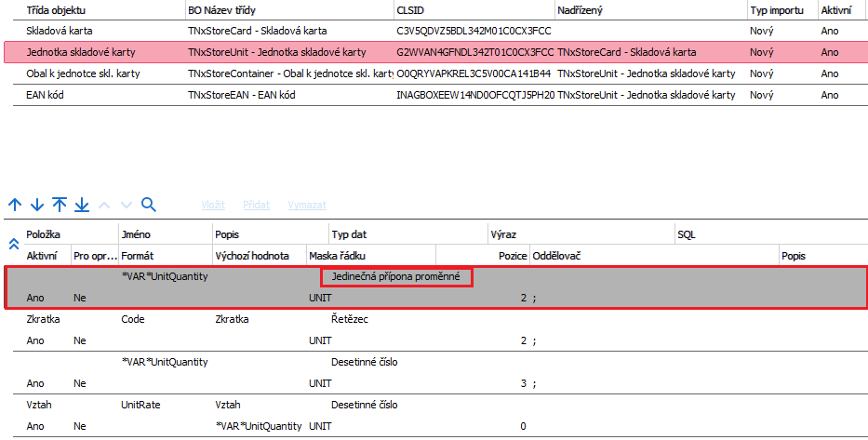Click the Vložit link
The height and width of the screenshot is (440, 868).
pyautogui.click(x=213, y=205)
